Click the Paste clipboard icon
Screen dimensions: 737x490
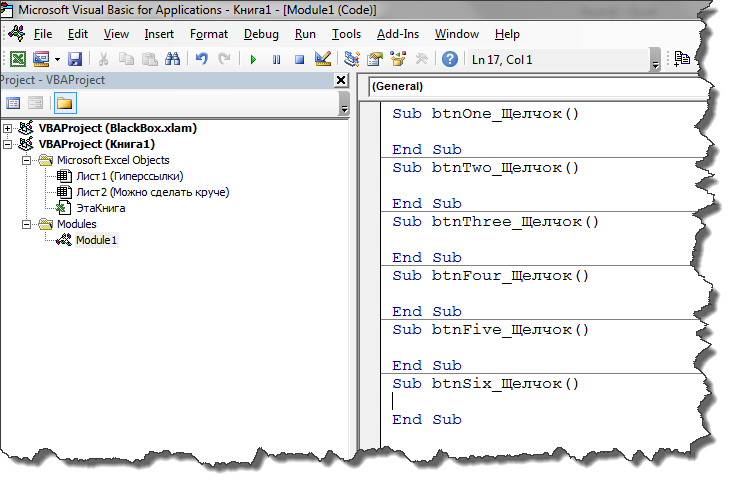tap(149, 59)
